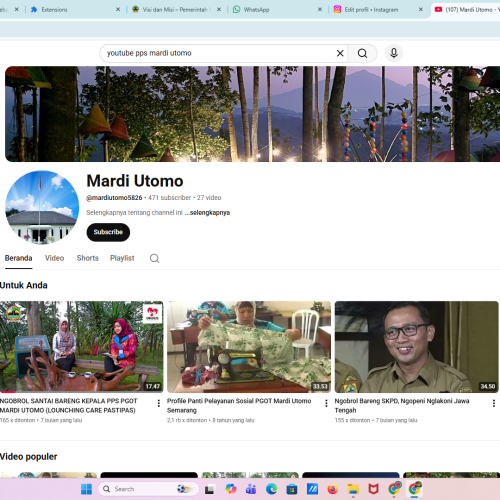This screenshot has height=500, width=500.
Task: Play the two women garden video thumbnail
Action: click(x=82, y=347)
